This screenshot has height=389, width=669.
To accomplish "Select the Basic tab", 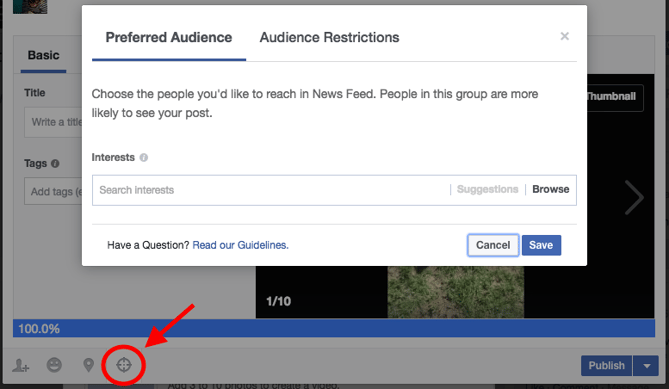I will click(x=44, y=55).
